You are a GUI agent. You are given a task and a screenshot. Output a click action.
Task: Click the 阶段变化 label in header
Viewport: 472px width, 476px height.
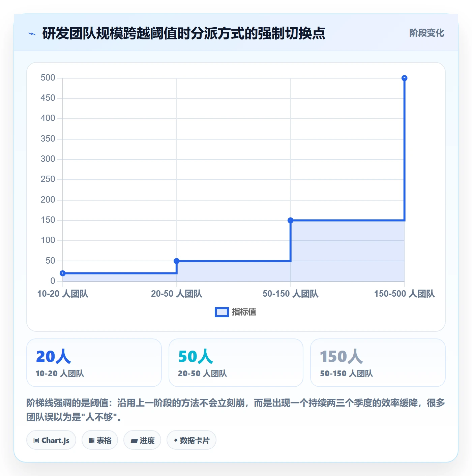tap(426, 33)
